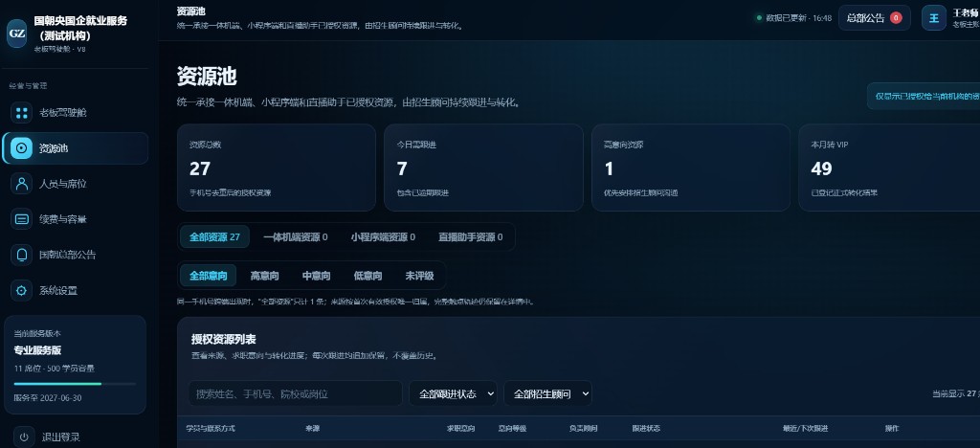
Task: Click column header 跟进状态
Action: [x=646, y=429]
